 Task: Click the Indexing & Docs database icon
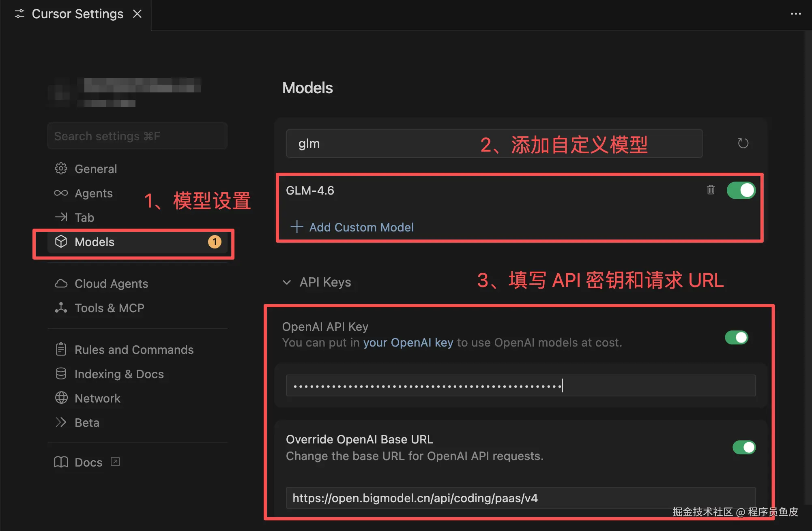61,374
